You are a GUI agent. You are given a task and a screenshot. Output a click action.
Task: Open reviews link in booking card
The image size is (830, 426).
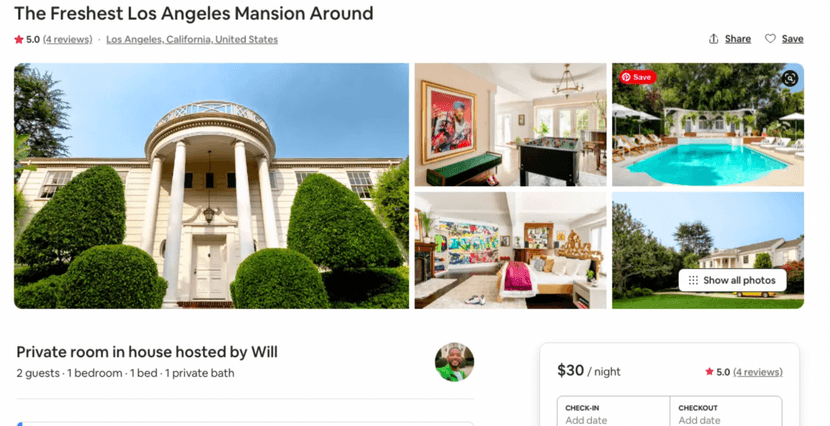click(x=757, y=372)
